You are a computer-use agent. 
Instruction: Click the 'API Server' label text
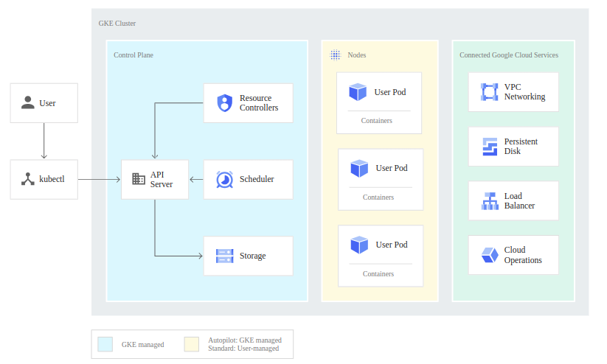[162, 180]
